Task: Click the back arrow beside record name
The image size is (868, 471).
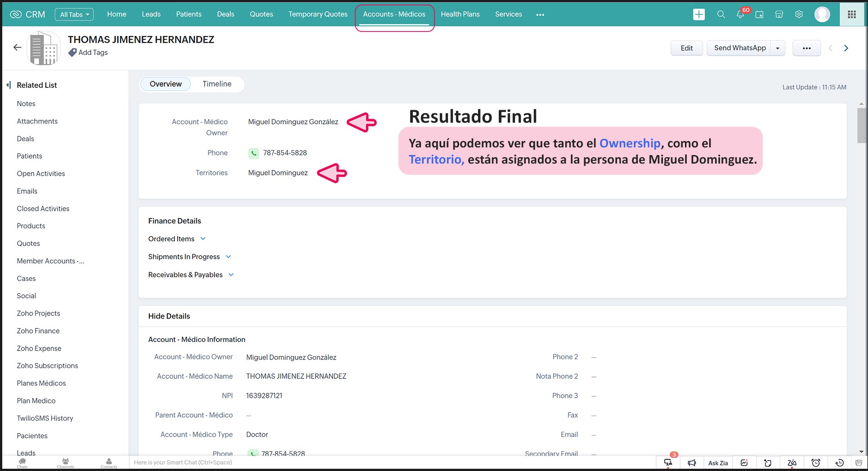Action: (18, 48)
